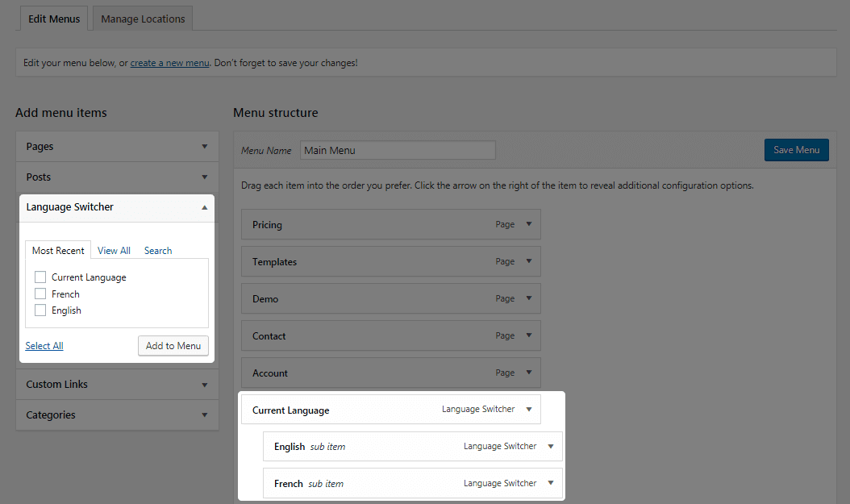
Task: Reveal Demo item configuration arrow
Action: point(529,298)
